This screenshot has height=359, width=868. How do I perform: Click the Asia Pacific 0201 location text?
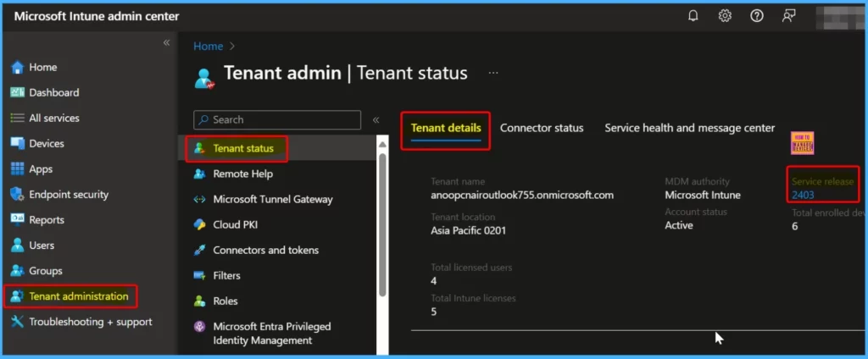pos(468,230)
